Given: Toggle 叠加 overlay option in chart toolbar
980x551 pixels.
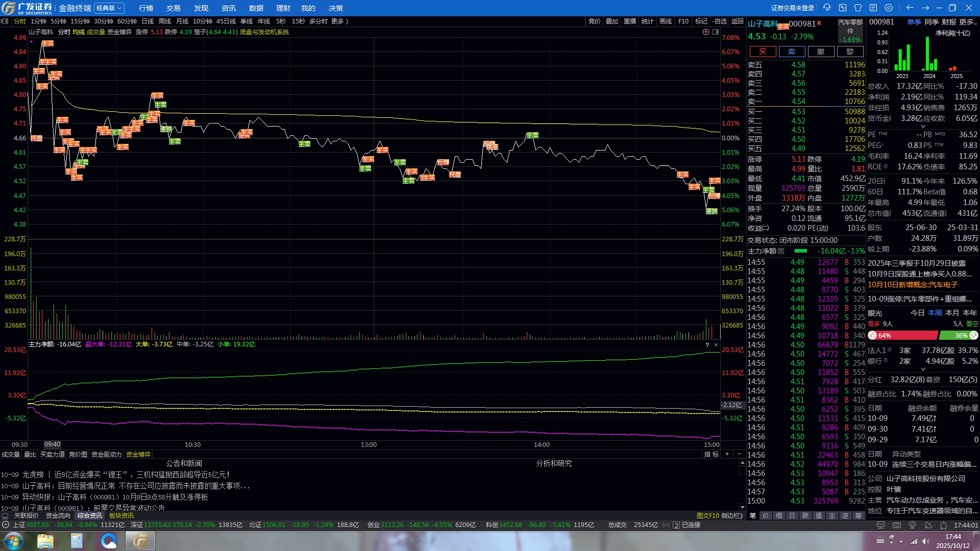Looking at the screenshot, I should [612, 21].
